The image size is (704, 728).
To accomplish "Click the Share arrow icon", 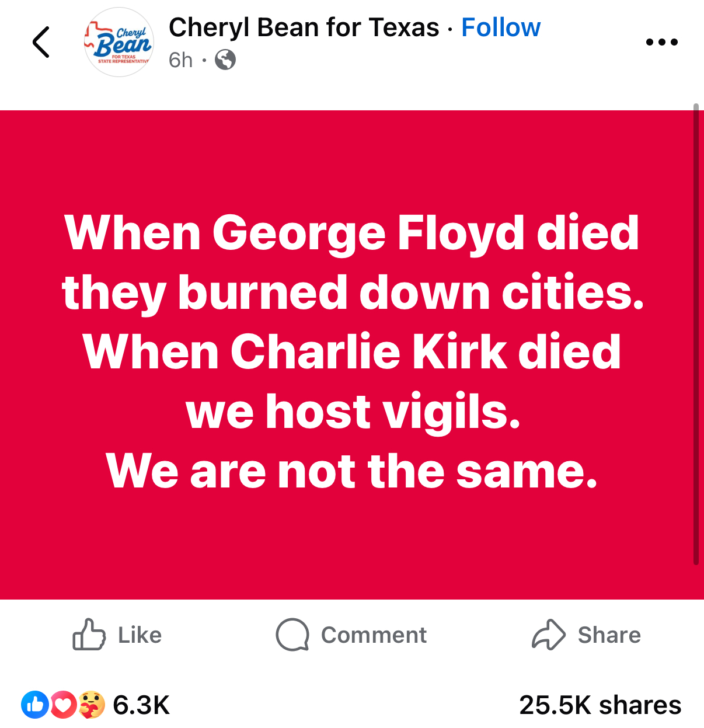I will coord(549,635).
